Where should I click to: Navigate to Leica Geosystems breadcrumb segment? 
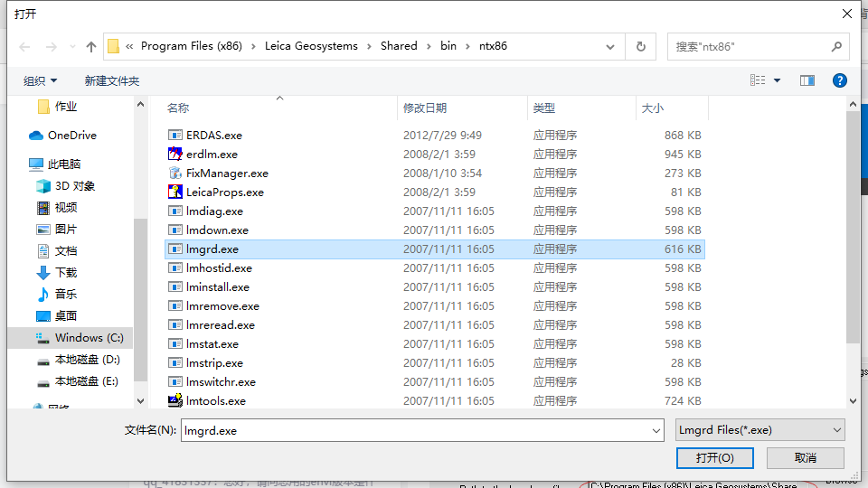point(311,46)
